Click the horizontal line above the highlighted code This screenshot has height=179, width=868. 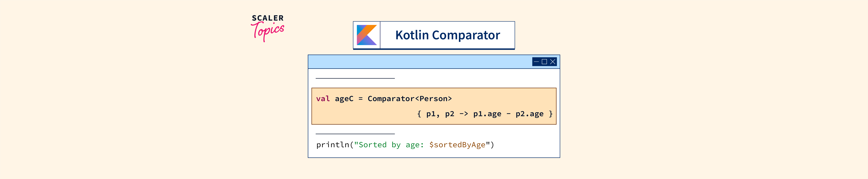tap(355, 78)
